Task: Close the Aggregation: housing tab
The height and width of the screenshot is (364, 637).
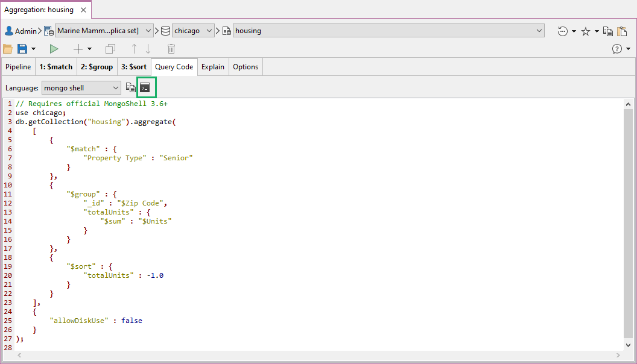Action: [x=83, y=10]
